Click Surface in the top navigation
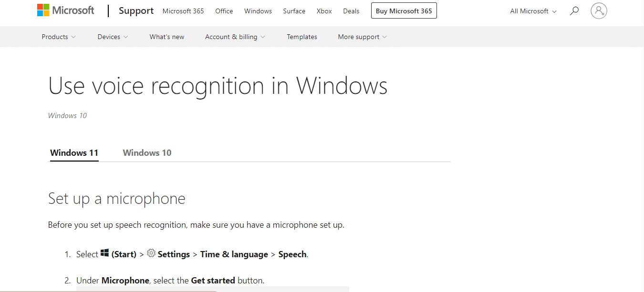Viewport: 644px width, 292px height. (x=294, y=10)
